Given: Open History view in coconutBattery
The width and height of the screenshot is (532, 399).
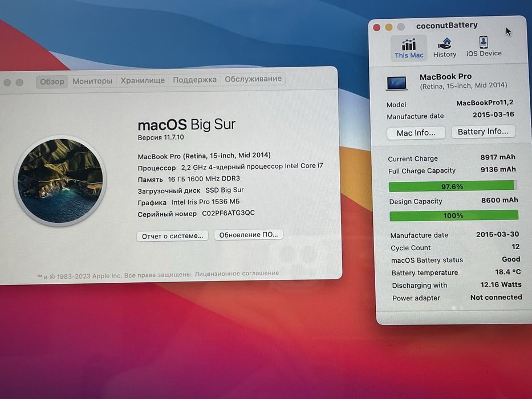Looking at the screenshot, I should tap(444, 48).
